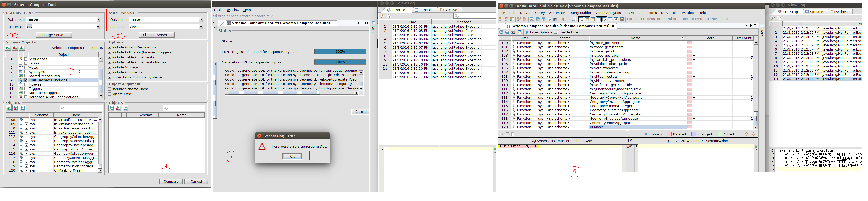Open Database dropdown above the sys schema
Image resolution: width=868 pixels, height=201 pixels.
click(98, 19)
